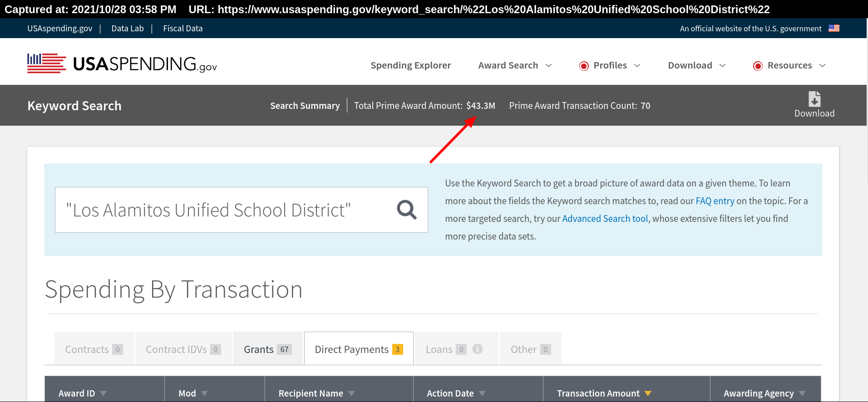Open the Profiles menu
The width and height of the screenshot is (868, 402).
[x=610, y=65]
